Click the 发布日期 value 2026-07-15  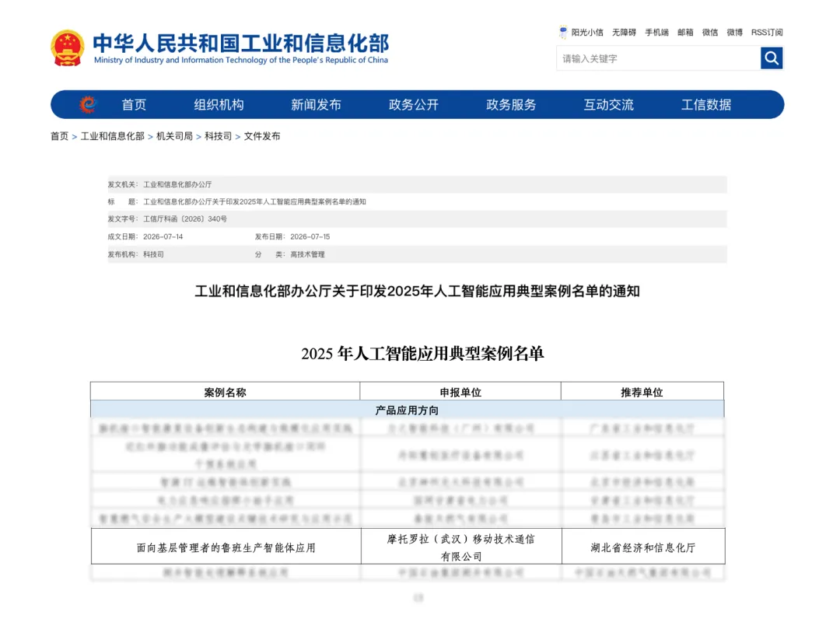click(x=310, y=236)
